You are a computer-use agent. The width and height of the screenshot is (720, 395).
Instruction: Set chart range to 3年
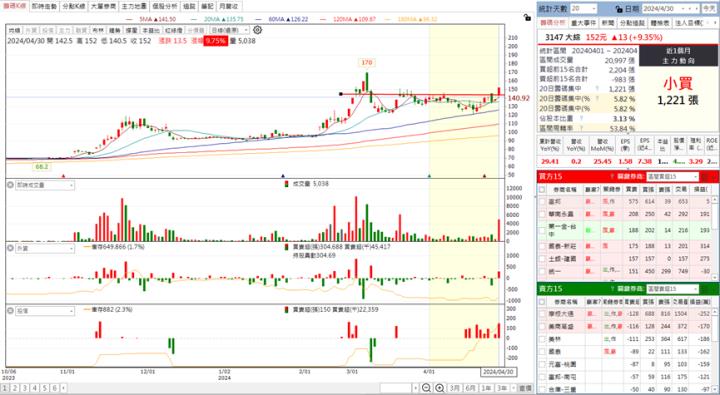click(x=501, y=388)
